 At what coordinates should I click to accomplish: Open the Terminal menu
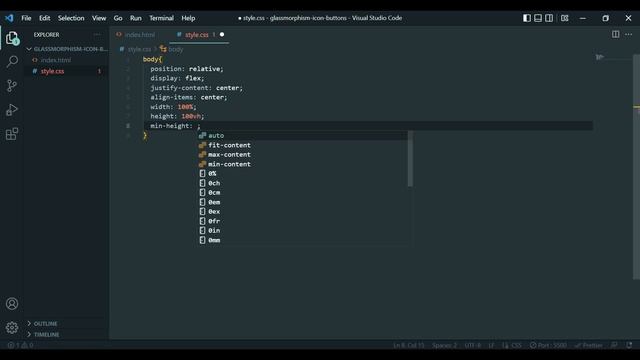point(161,18)
